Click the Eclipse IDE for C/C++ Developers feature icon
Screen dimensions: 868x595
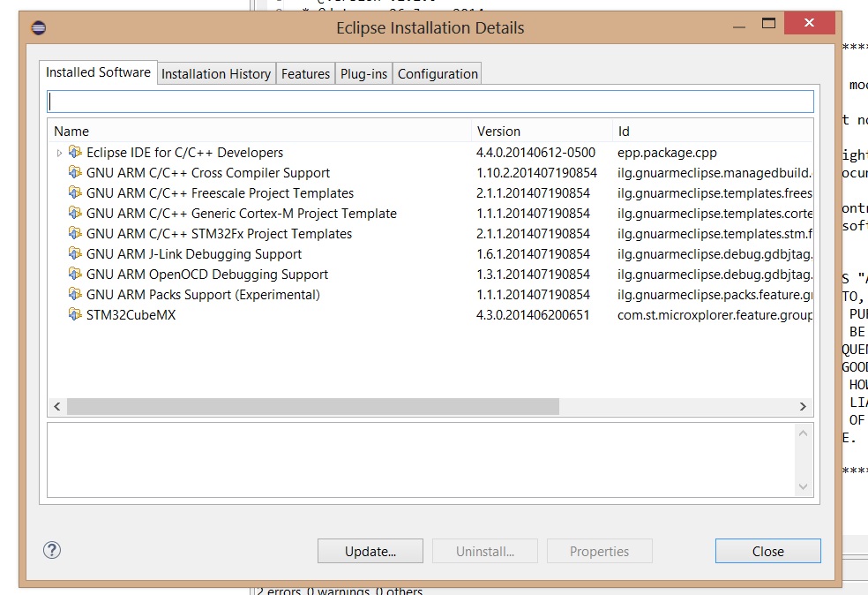coord(75,152)
